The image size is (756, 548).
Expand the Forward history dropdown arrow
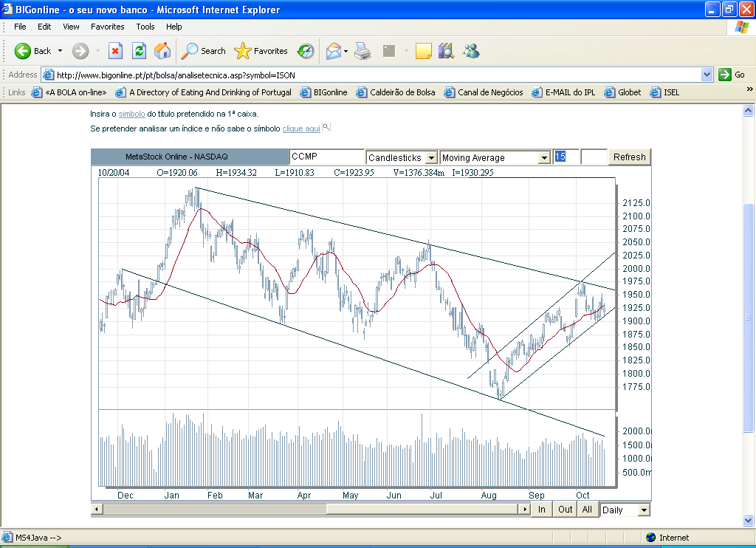(98, 51)
